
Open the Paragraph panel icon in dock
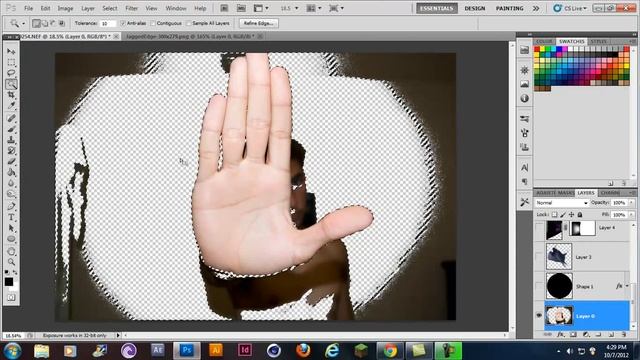(x=524, y=182)
